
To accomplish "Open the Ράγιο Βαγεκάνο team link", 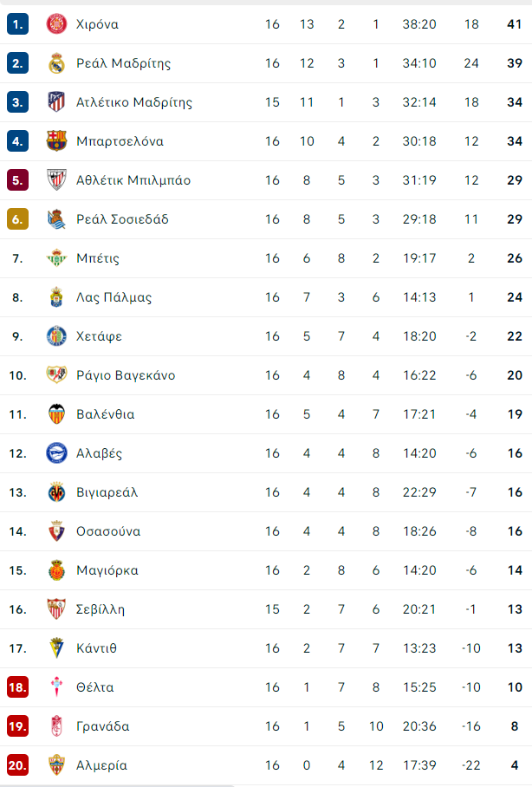I will pos(126,375).
